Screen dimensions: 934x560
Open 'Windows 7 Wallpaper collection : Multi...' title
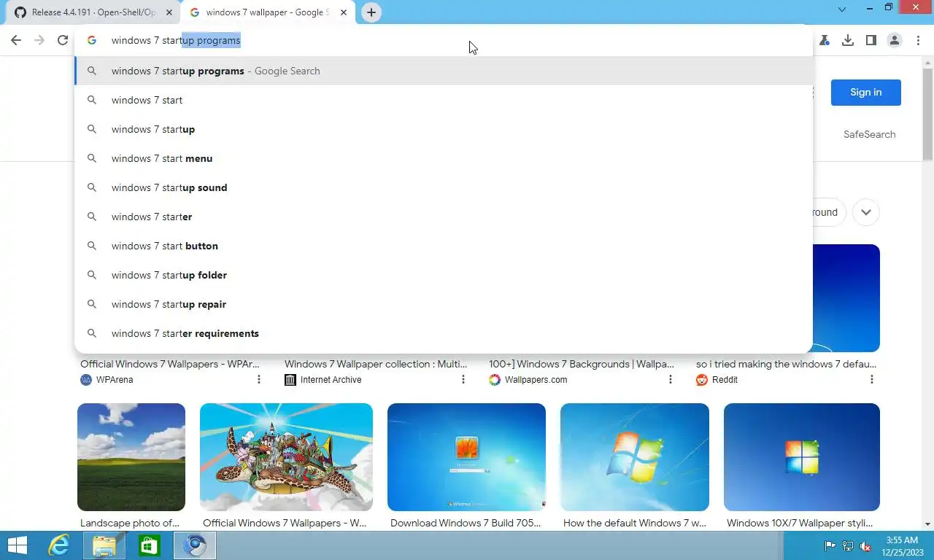click(x=376, y=364)
